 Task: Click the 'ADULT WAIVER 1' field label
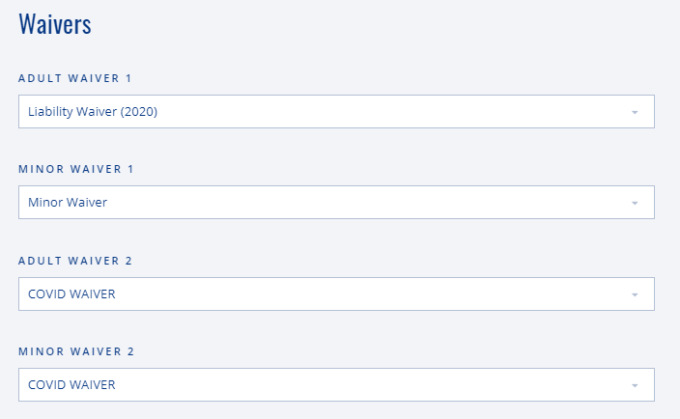tap(76, 77)
